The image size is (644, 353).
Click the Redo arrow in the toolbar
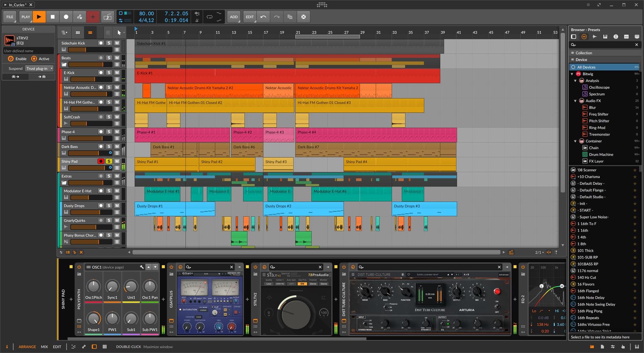pos(277,17)
